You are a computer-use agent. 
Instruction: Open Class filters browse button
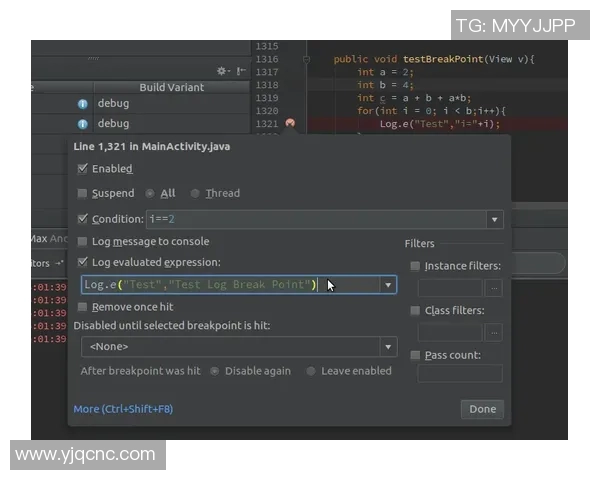[493, 332]
